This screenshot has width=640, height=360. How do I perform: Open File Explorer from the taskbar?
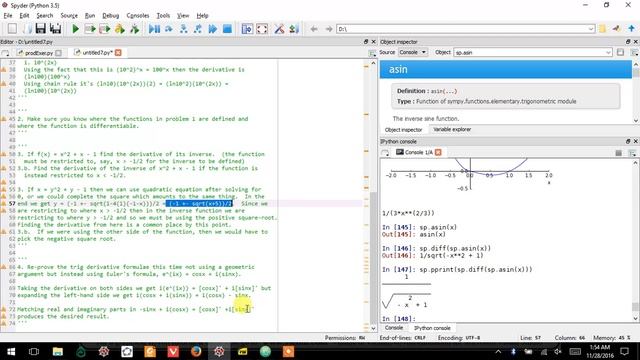point(58,351)
